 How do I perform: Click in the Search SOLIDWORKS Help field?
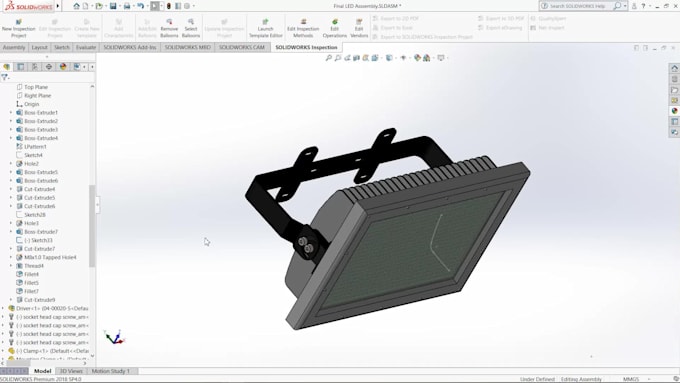click(x=577, y=6)
